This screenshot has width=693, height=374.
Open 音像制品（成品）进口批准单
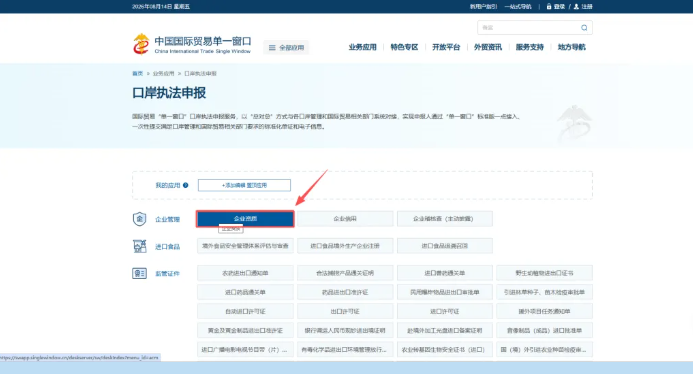click(544, 330)
